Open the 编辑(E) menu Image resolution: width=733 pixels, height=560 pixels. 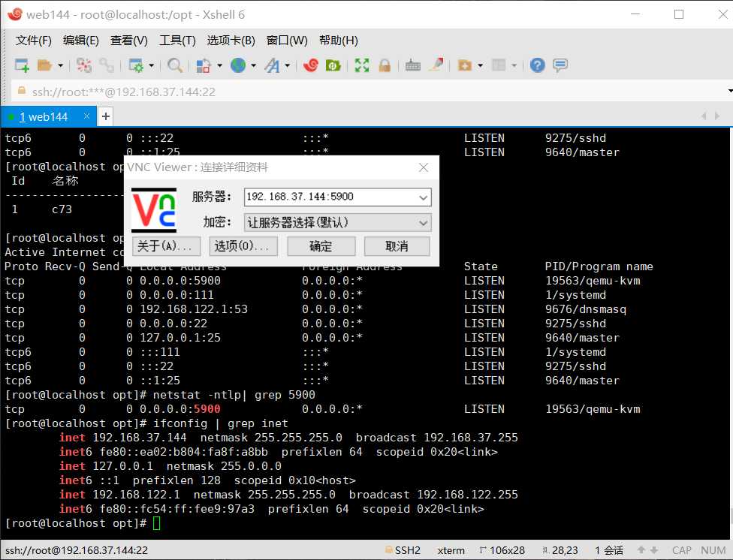(81, 41)
